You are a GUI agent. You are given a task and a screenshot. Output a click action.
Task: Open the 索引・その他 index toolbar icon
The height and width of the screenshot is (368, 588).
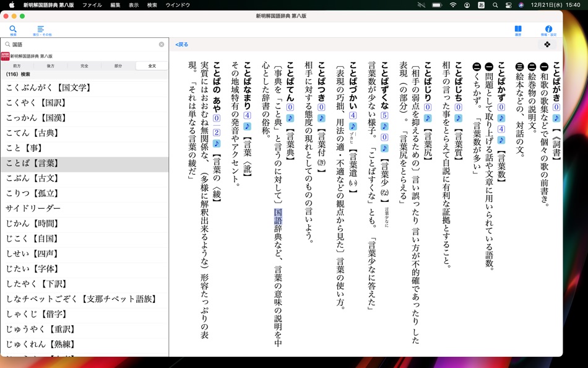(x=41, y=30)
